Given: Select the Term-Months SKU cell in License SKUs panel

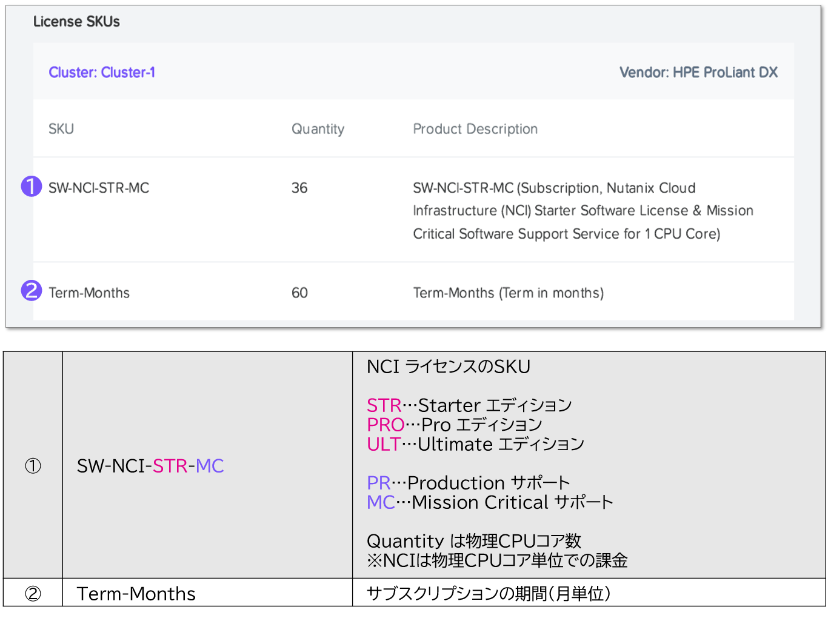Looking at the screenshot, I should click(x=89, y=293).
